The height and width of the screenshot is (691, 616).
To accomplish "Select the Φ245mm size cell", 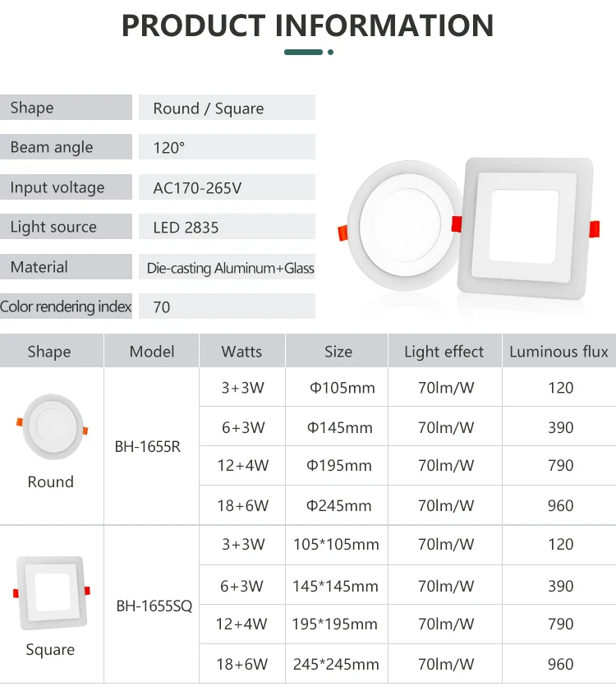I will [338, 505].
